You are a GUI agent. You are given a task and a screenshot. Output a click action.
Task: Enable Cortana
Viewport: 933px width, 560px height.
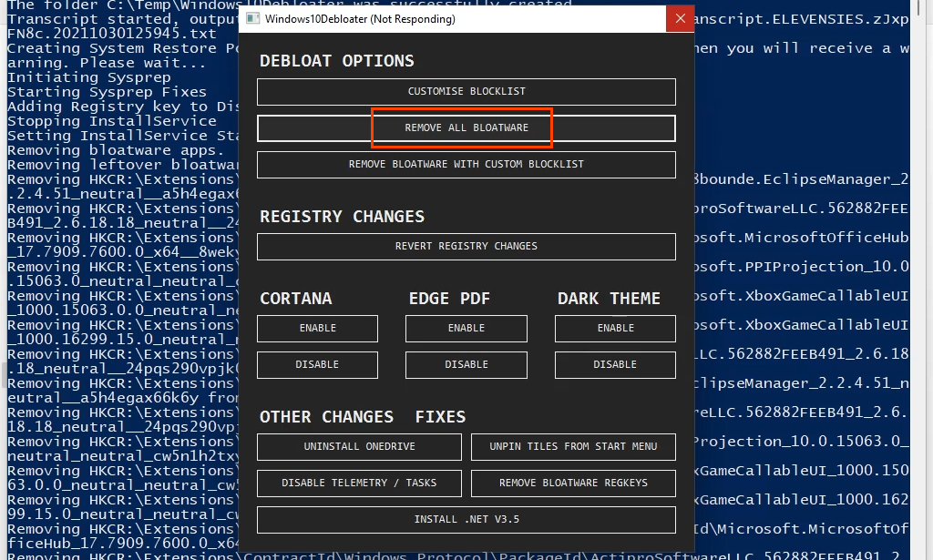(317, 328)
